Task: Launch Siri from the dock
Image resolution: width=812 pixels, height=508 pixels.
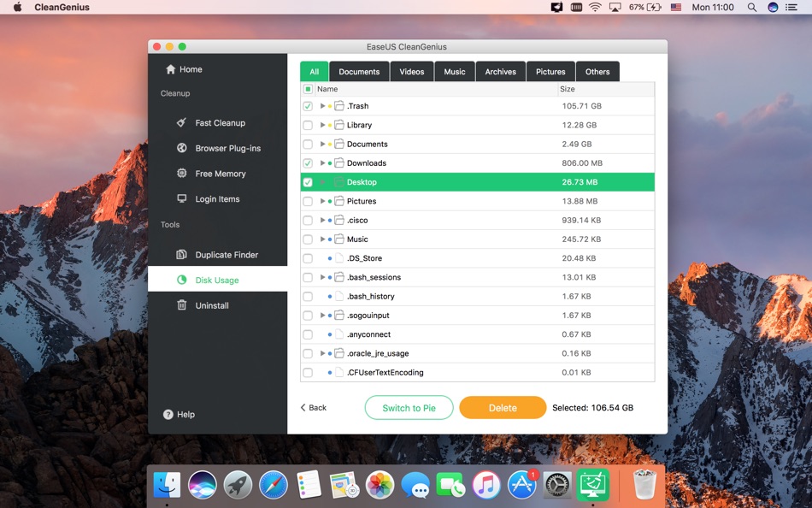Action: pyautogui.click(x=202, y=485)
